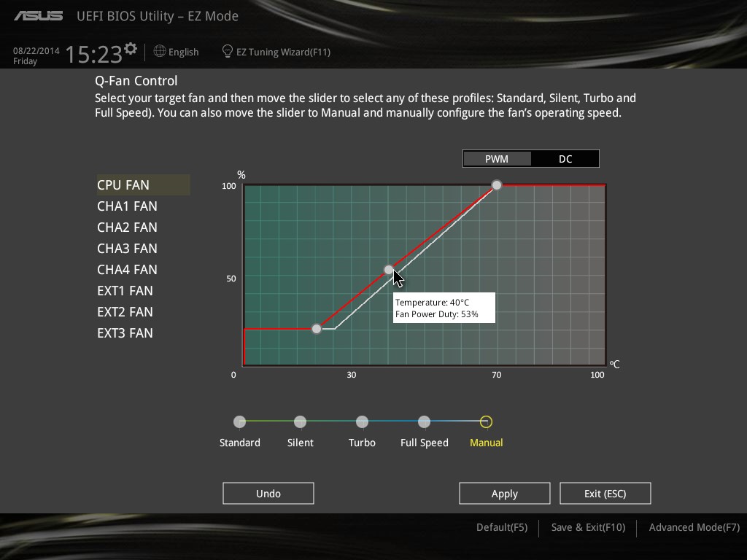Click the 30 label on temperature axis

click(x=352, y=375)
